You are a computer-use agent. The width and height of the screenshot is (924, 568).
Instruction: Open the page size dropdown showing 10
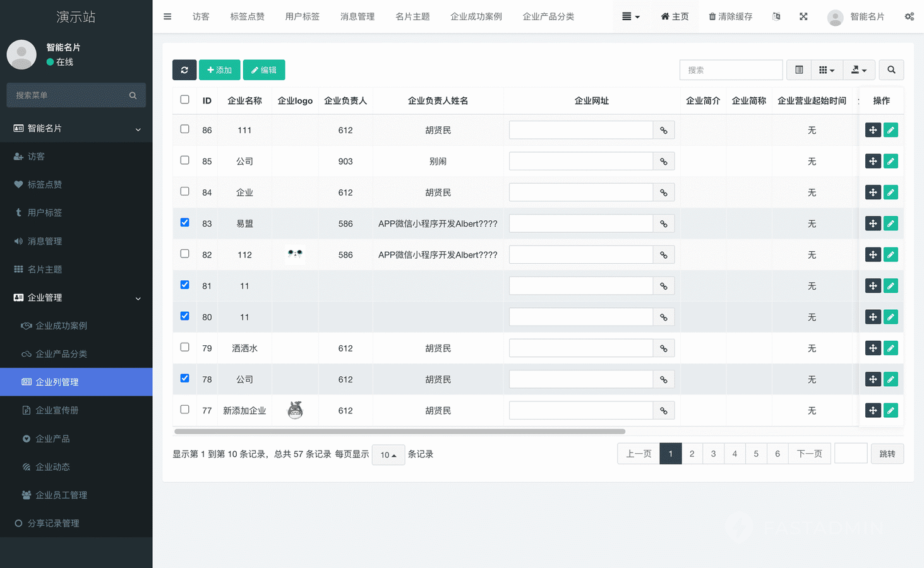388,454
